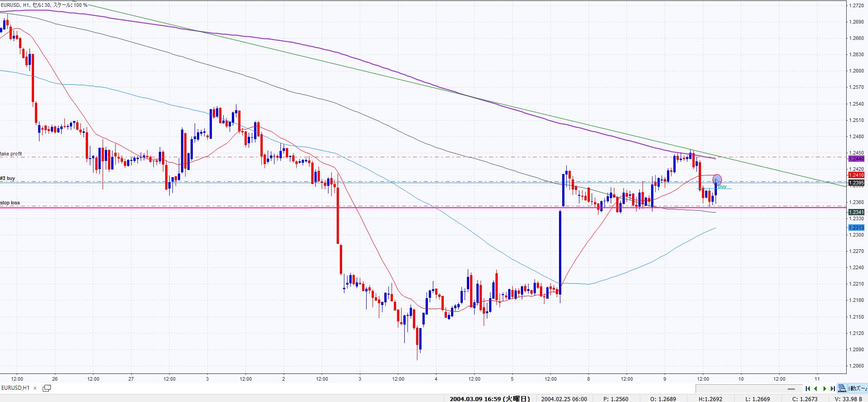Select the stop loss line label
Screen dimensions: 868x402
[x=10, y=203]
